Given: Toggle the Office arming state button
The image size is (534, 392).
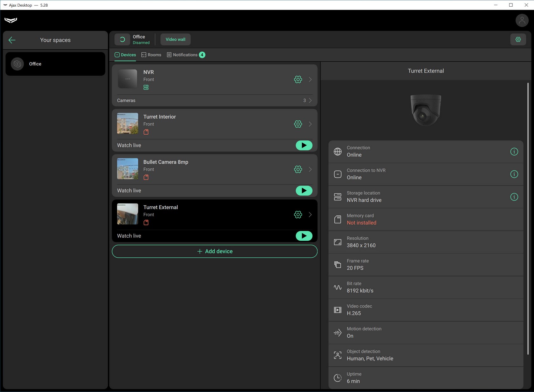Looking at the screenshot, I should [122, 39].
